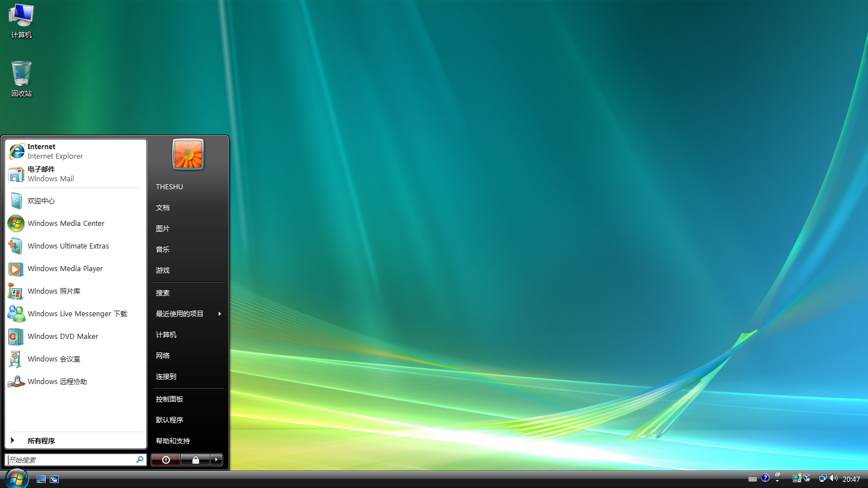Open Internet Explorer from the Start menu
The width and height of the screenshot is (868, 488).
[x=76, y=151]
